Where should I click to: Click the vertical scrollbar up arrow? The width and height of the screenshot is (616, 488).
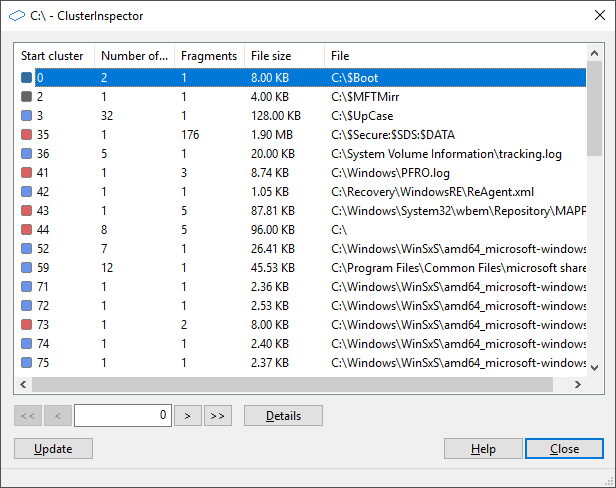coord(595,53)
